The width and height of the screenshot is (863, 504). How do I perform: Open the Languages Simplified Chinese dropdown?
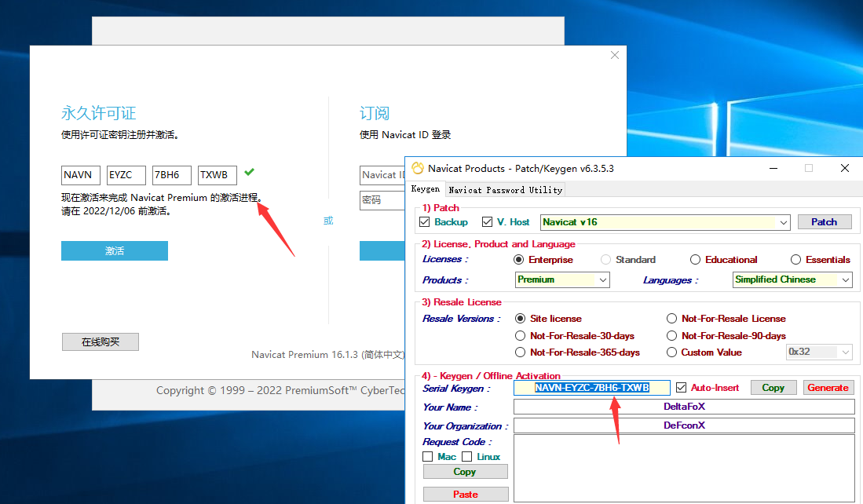pos(845,280)
